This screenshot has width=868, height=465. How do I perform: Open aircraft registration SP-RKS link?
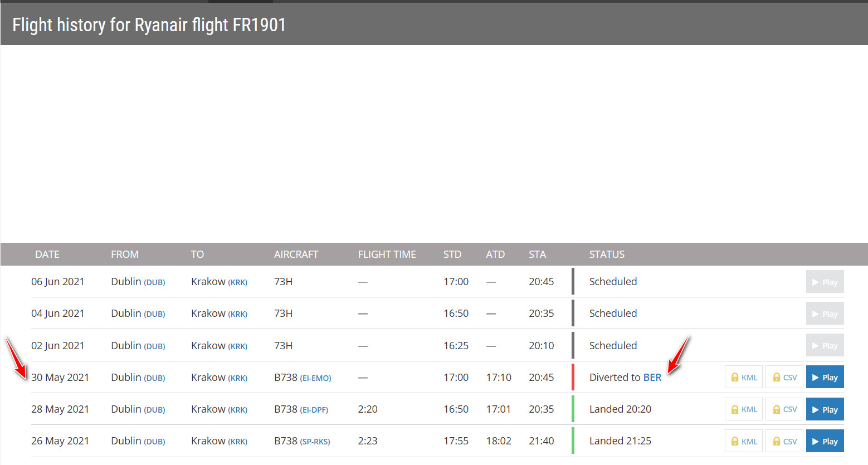(x=315, y=442)
